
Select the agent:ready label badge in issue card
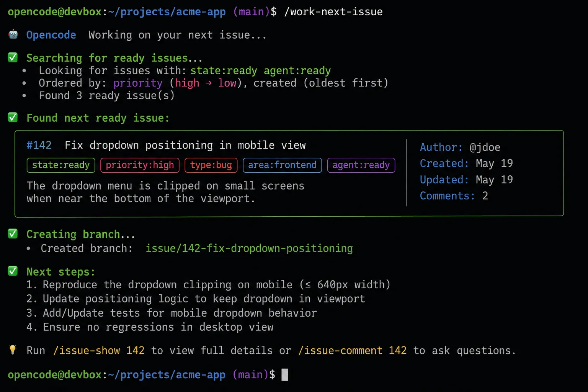(361, 165)
